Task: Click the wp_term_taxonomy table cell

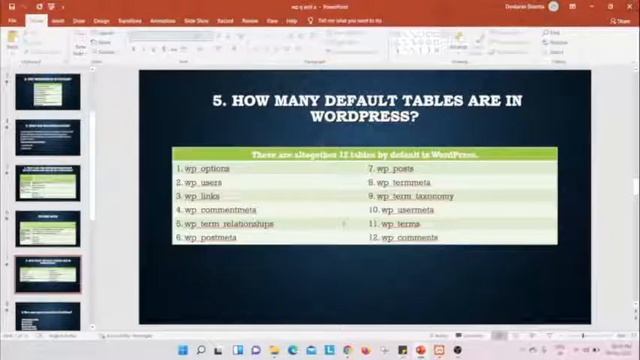Action: pos(461,196)
